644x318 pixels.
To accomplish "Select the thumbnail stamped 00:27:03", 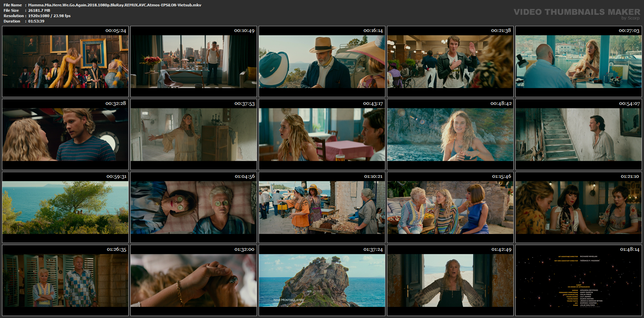I will coord(578,62).
